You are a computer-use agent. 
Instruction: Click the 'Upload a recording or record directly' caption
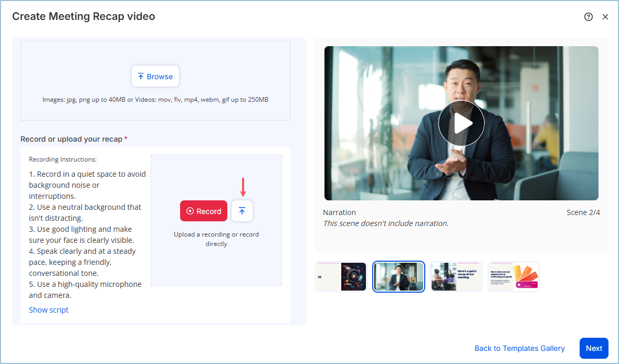[216, 239]
